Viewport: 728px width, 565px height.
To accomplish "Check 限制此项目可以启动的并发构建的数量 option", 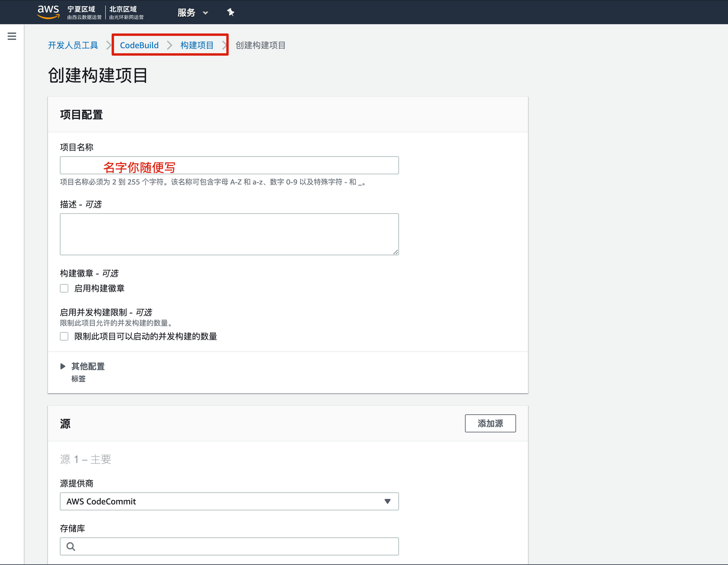I will pos(64,336).
